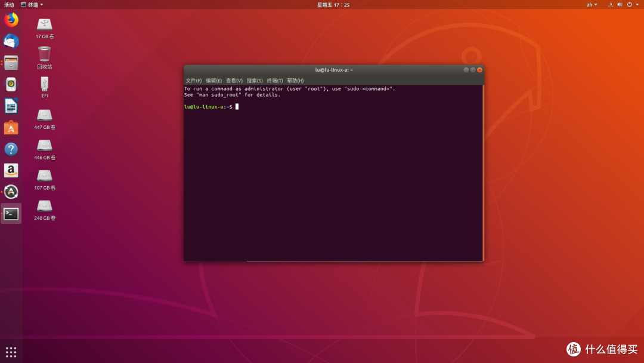Viewport: 644px width, 363px height.
Task: Expand the 终端 app menu in top bar
Action: click(32, 5)
